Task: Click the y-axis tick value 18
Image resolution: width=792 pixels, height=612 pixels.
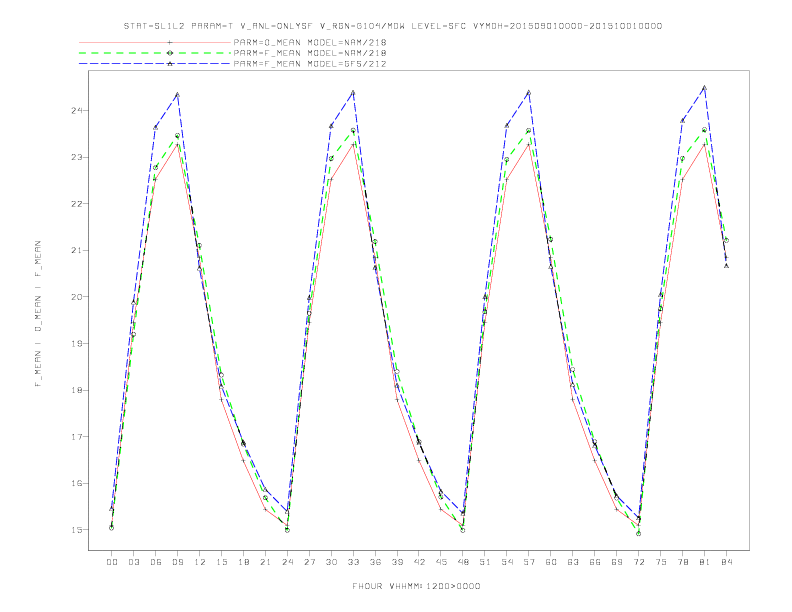Action: click(x=77, y=390)
